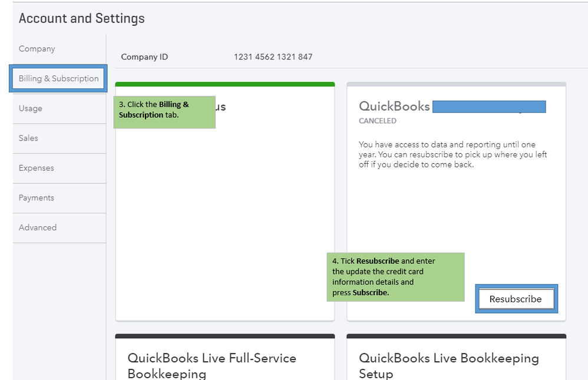
Task: Open the Company settings tab
Action: 37,49
